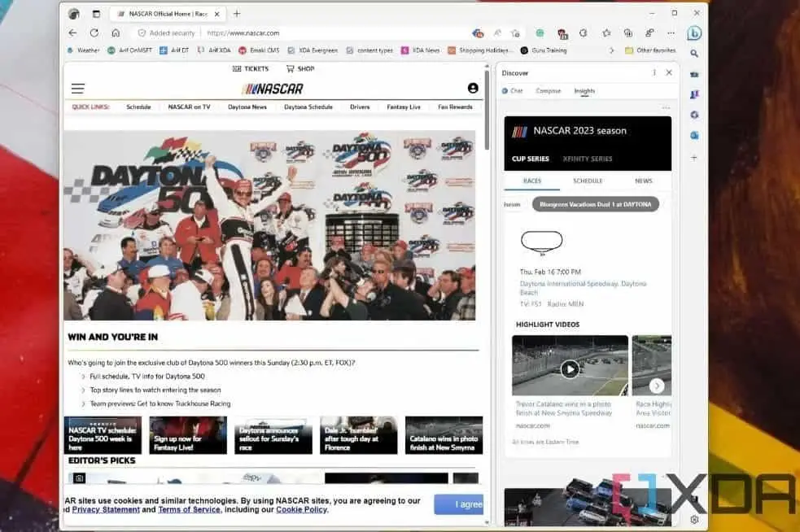800x532 pixels.
Task: Expand the bookmarks bar overflow chevron
Action: (x=611, y=50)
